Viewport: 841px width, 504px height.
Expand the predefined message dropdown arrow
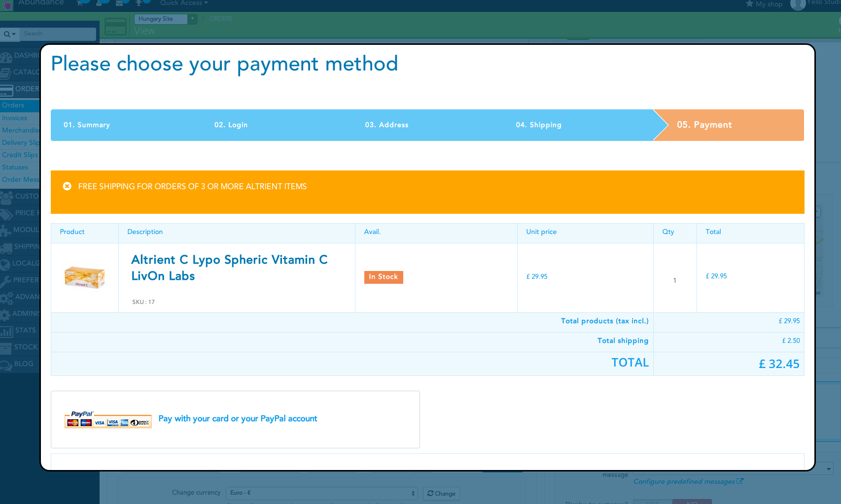(x=829, y=469)
